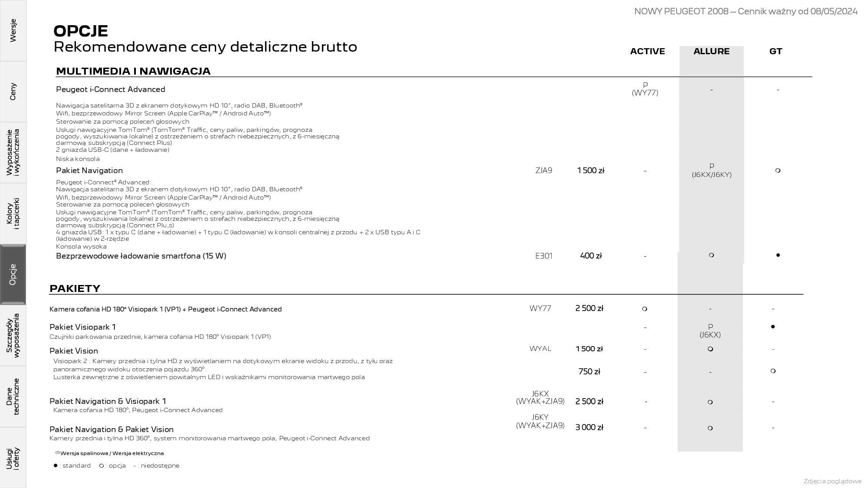Open Wyposażenie i wykończenia tab

[13, 152]
